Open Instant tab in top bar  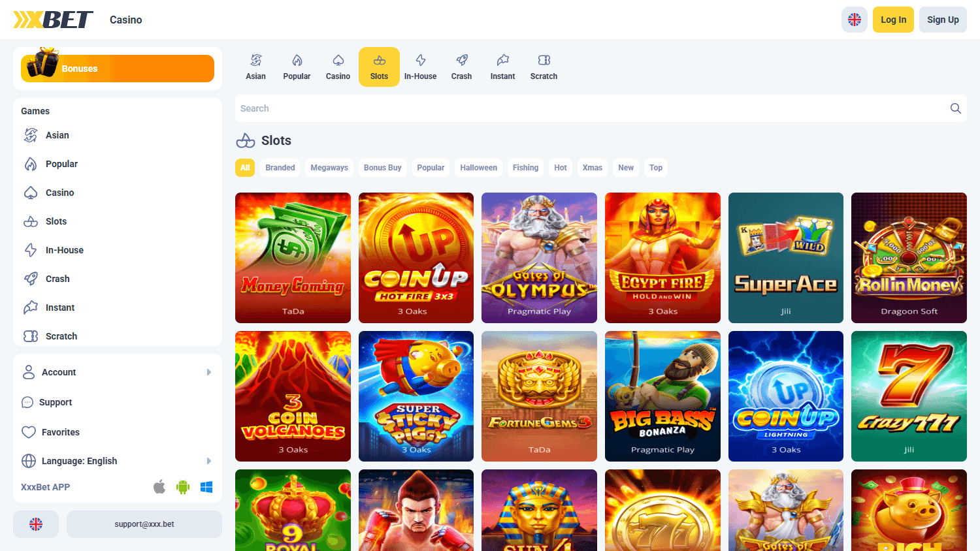pyautogui.click(x=502, y=67)
